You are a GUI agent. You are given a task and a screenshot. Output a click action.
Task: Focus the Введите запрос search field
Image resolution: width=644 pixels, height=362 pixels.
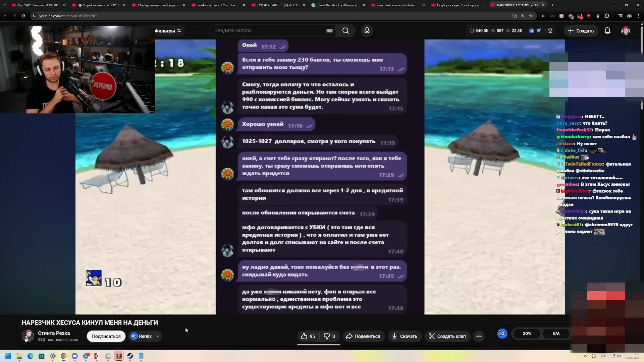pos(268,31)
